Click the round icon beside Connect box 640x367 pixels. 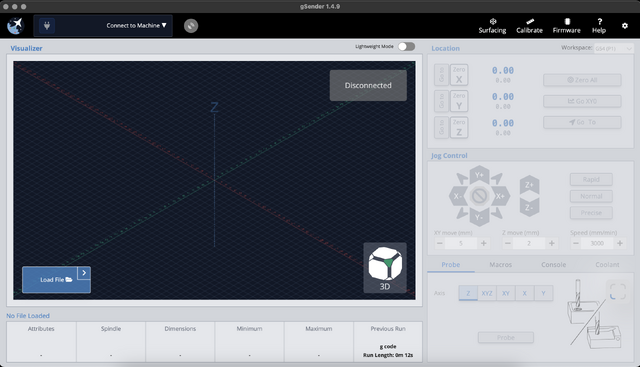tap(191, 26)
